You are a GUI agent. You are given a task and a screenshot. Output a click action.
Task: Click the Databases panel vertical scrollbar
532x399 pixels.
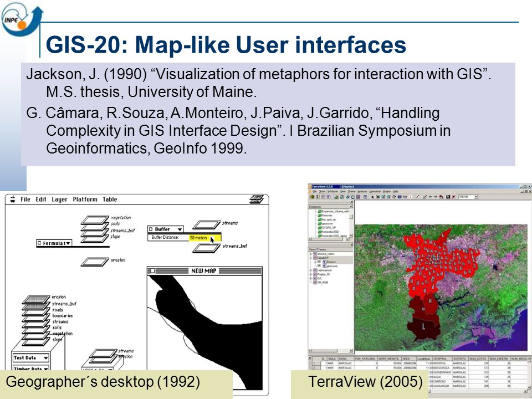pos(351,222)
